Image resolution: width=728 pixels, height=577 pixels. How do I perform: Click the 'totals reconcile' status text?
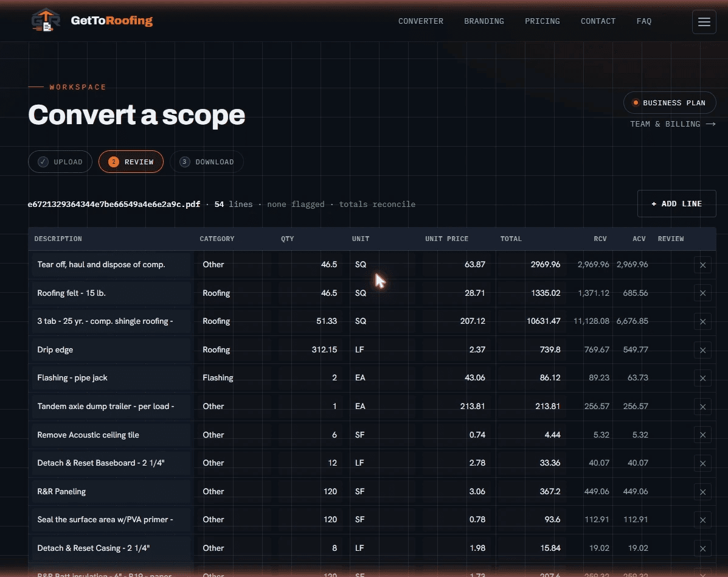377,204
